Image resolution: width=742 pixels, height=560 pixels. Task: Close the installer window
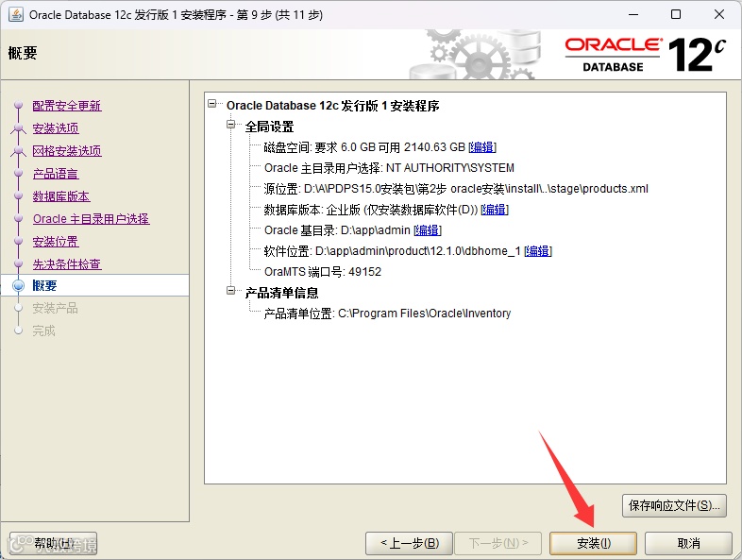[719, 14]
